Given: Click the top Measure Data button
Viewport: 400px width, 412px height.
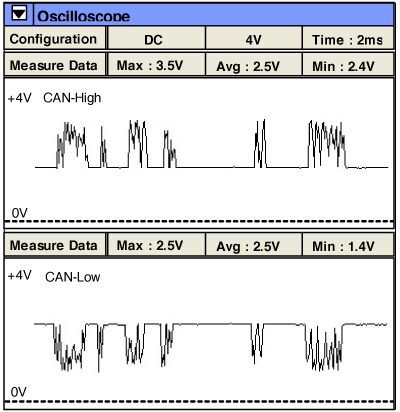Looking at the screenshot, I should (54, 65).
